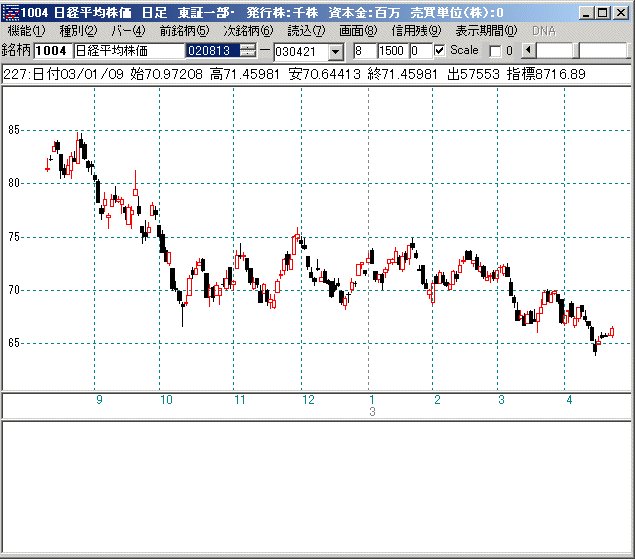Image resolution: width=635 pixels, height=559 pixels.
Task: Open the 機能(1) menu
Action: click(x=26, y=31)
